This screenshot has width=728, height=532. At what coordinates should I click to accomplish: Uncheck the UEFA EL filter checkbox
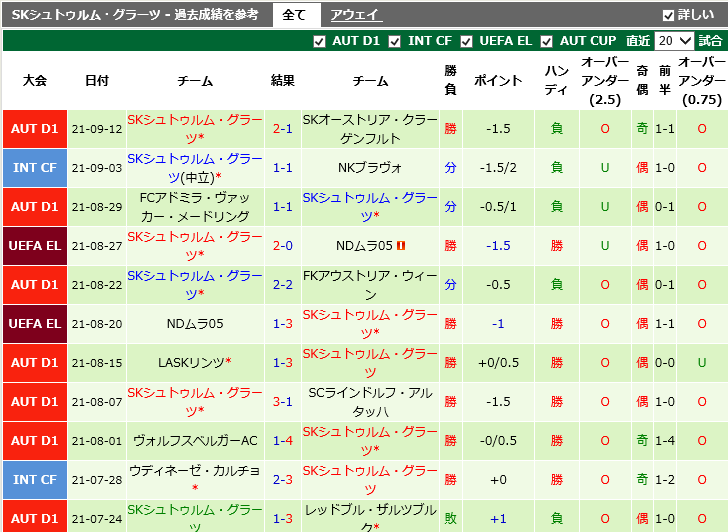click(x=466, y=41)
